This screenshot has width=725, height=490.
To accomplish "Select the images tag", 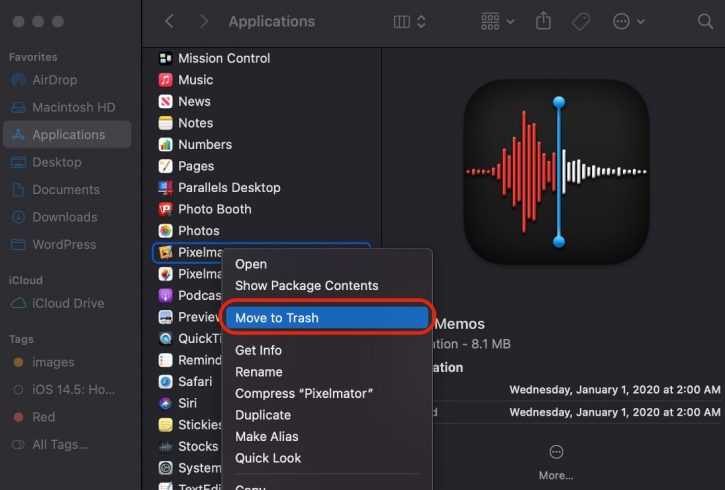I will [x=67, y=362].
